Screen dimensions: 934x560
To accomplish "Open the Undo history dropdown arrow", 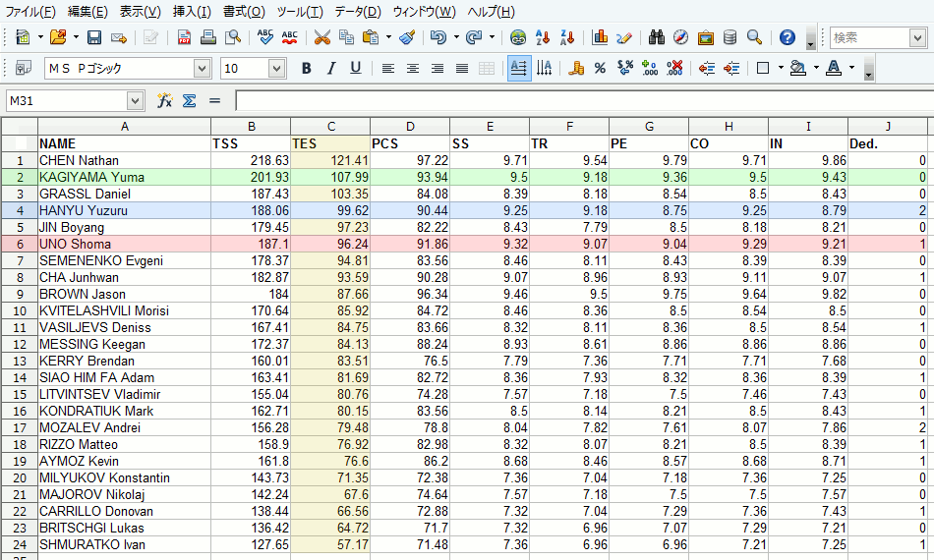I will pyautogui.click(x=456, y=37).
